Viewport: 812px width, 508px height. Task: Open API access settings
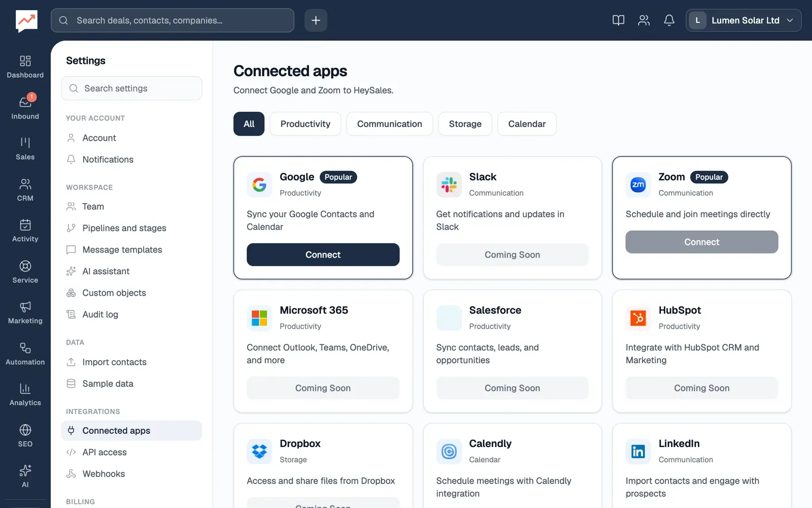(x=131, y=452)
